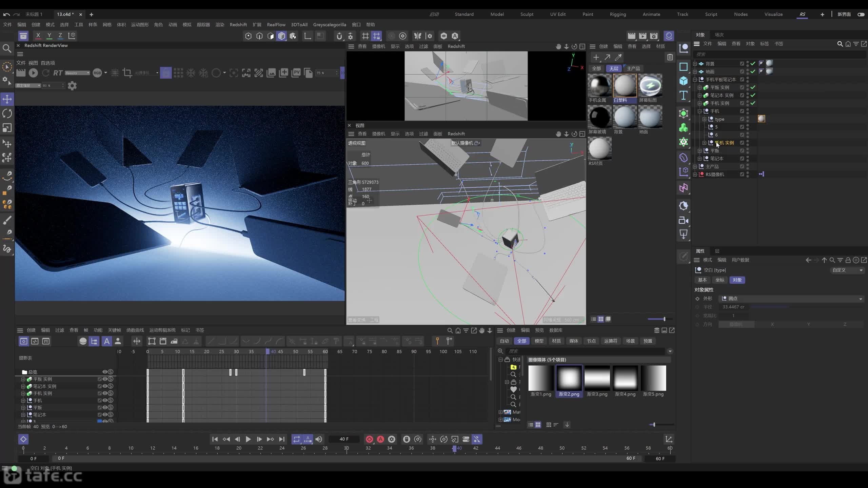Toggle visibility check for 背景 object

click(x=753, y=64)
